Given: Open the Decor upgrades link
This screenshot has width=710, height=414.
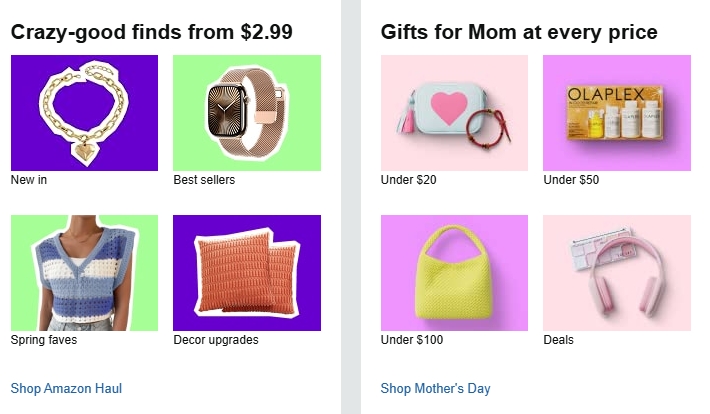Looking at the screenshot, I should pos(216,340).
